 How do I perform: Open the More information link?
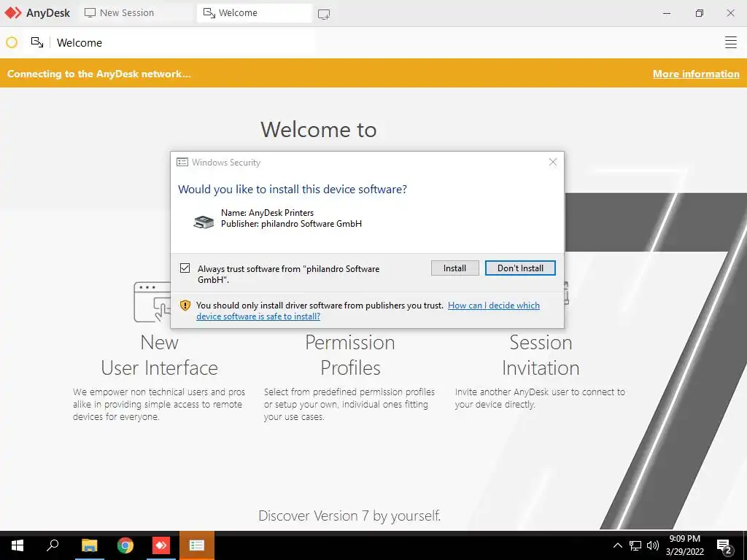[x=696, y=74]
